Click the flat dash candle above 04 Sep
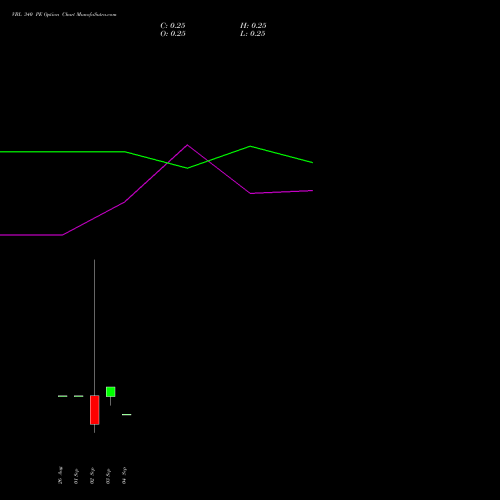The image size is (500, 500). [127, 414]
